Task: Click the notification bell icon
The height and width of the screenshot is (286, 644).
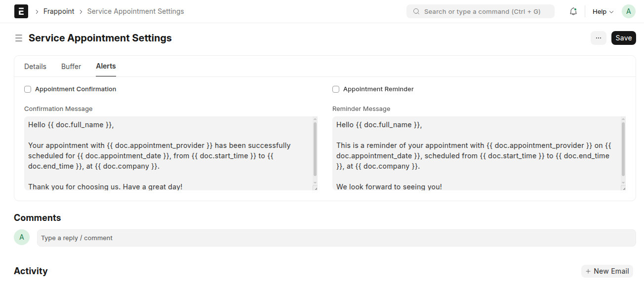Action: [x=573, y=11]
